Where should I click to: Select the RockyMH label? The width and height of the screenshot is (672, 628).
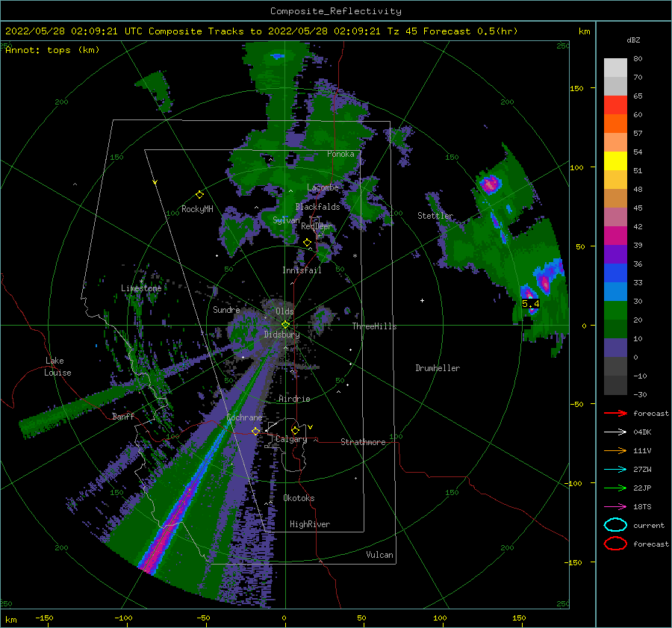pyautogui.click(x=197, y=209)
